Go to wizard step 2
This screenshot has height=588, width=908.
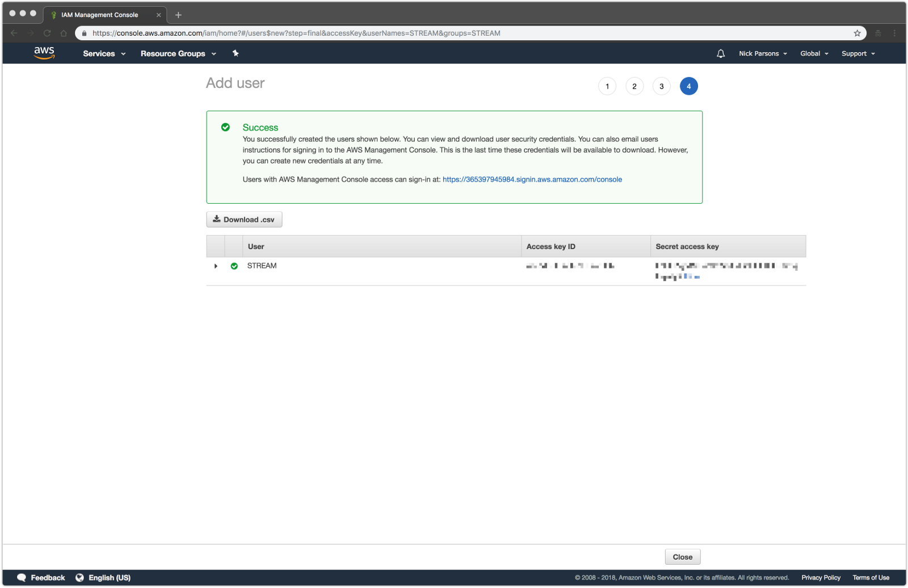click(x=634, y=86)
